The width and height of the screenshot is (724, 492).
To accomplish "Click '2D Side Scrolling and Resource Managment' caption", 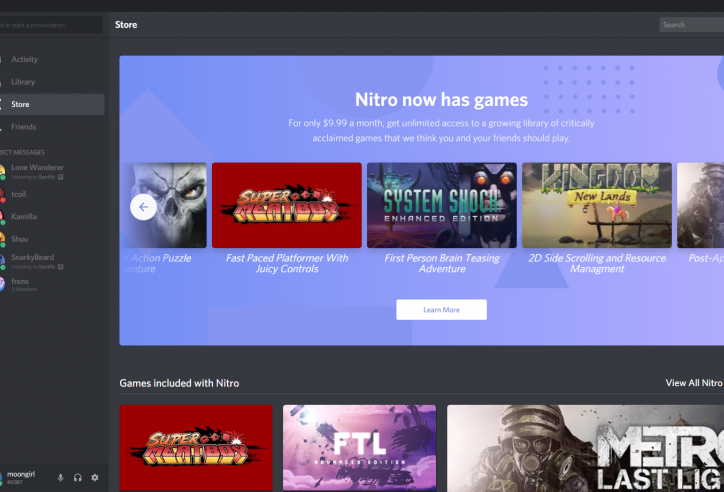I will point(597,264).
